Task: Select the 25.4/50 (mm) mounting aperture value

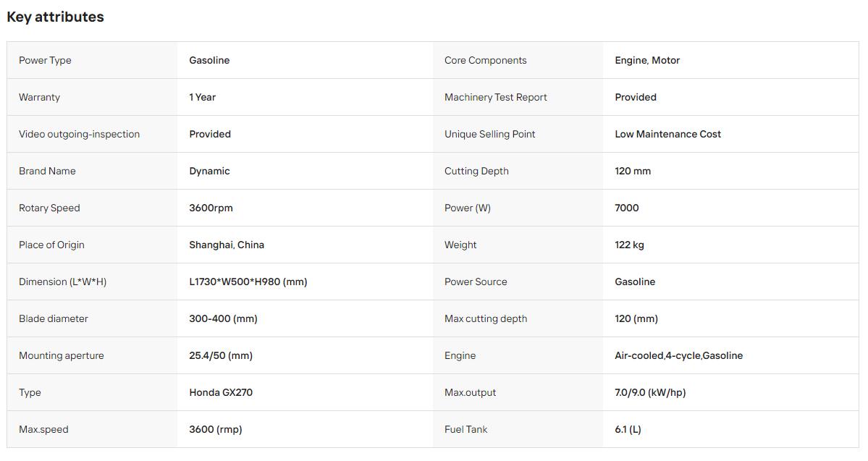Action: [221, 355]
